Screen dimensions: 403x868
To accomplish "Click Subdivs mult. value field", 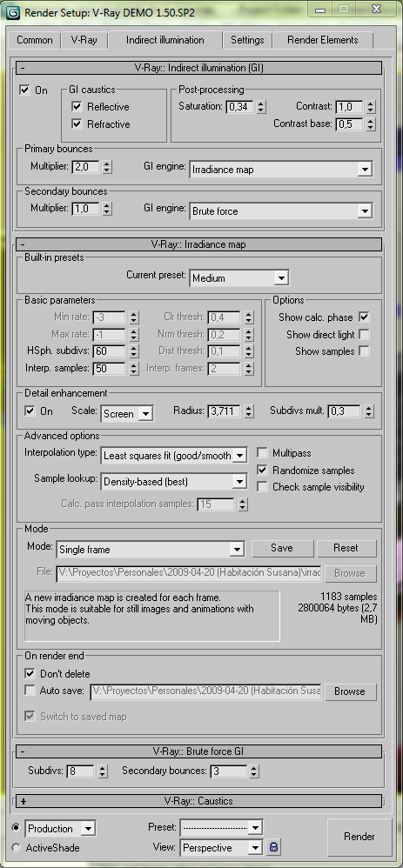I will pyautogui.click(x=345, y=411).
